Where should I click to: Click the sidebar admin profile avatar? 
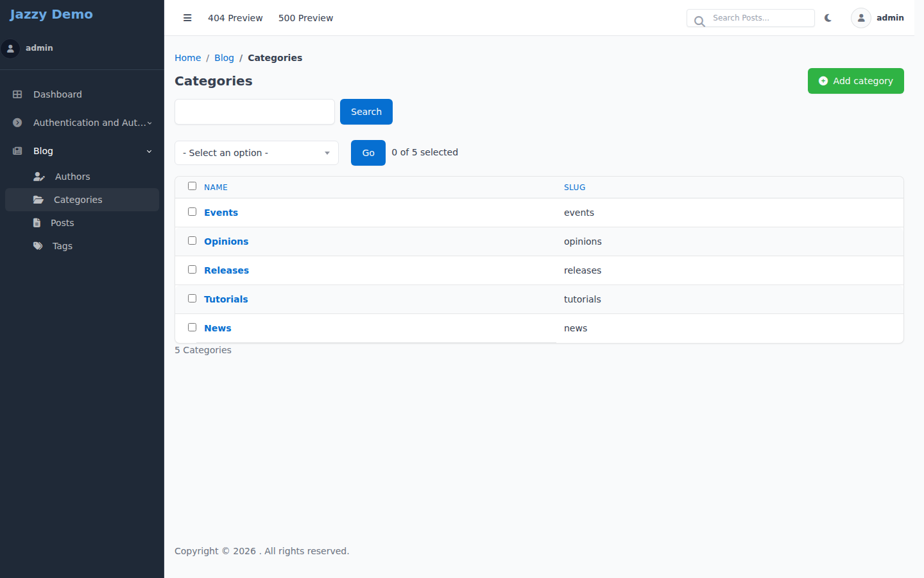[x=10, y=48]
